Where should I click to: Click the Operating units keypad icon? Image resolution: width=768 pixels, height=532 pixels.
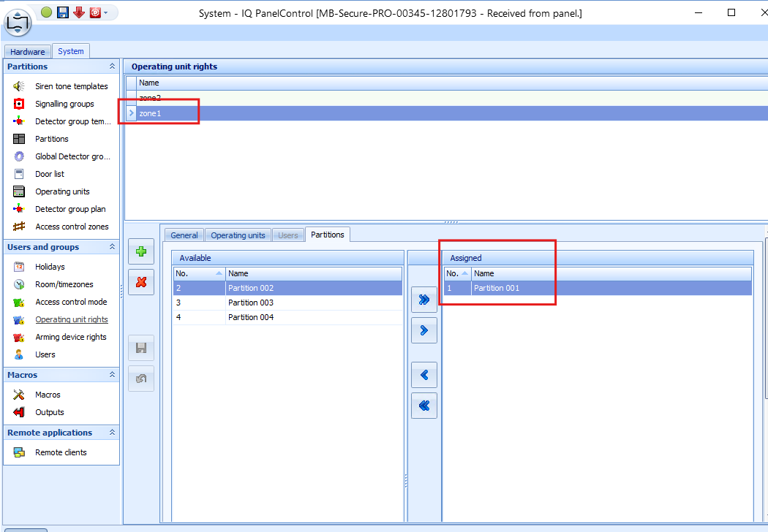point(18,191)
